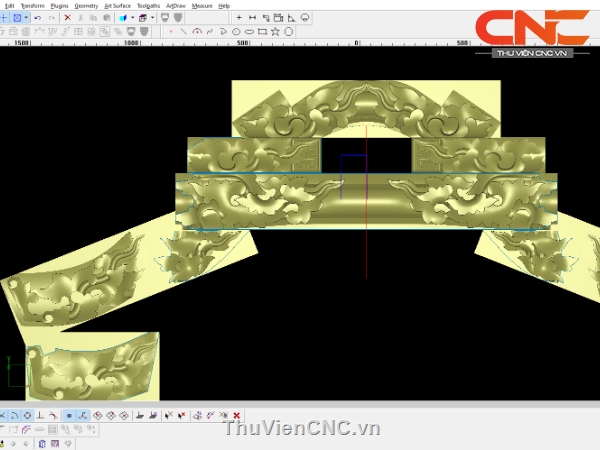Open the Toolpaths menu
This screenshot has width=600, height=450.
[x=148, y=5]
